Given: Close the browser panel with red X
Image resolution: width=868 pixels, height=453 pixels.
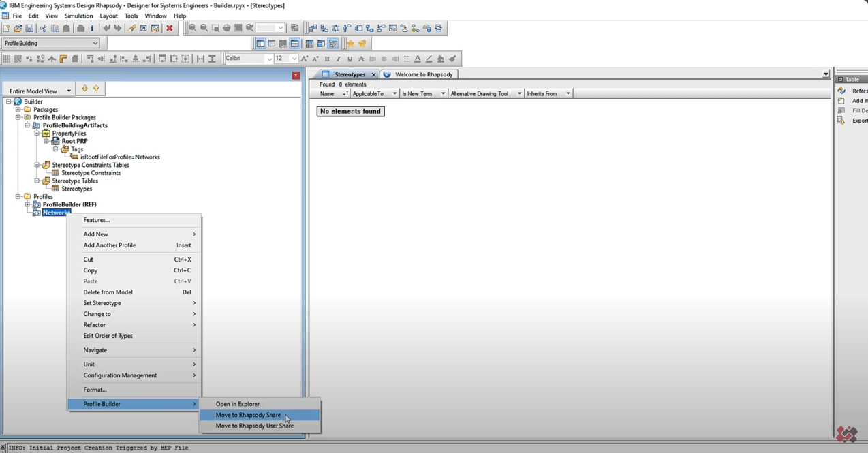Looking at the screenshot, I should tap(296, 76).
